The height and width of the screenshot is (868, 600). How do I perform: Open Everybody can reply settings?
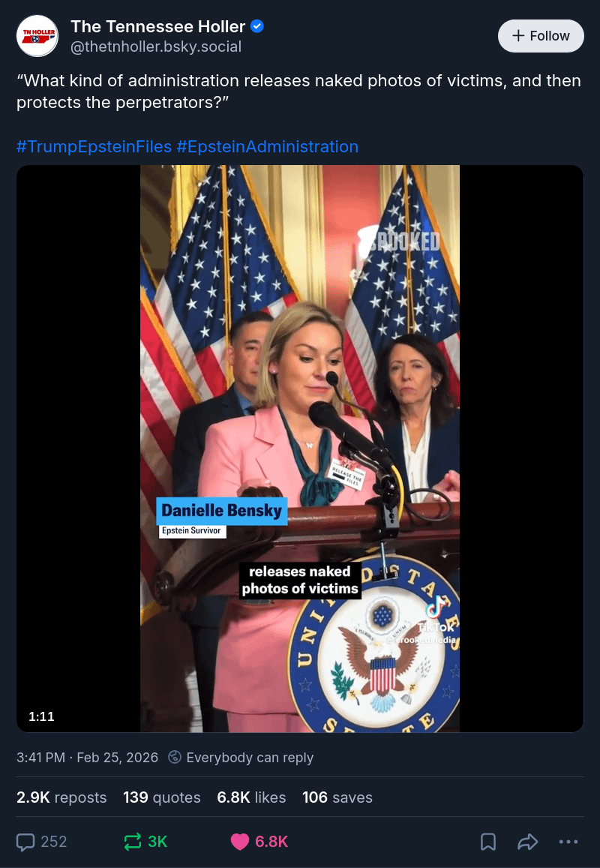pyautogui.click(x=250, y=757)
